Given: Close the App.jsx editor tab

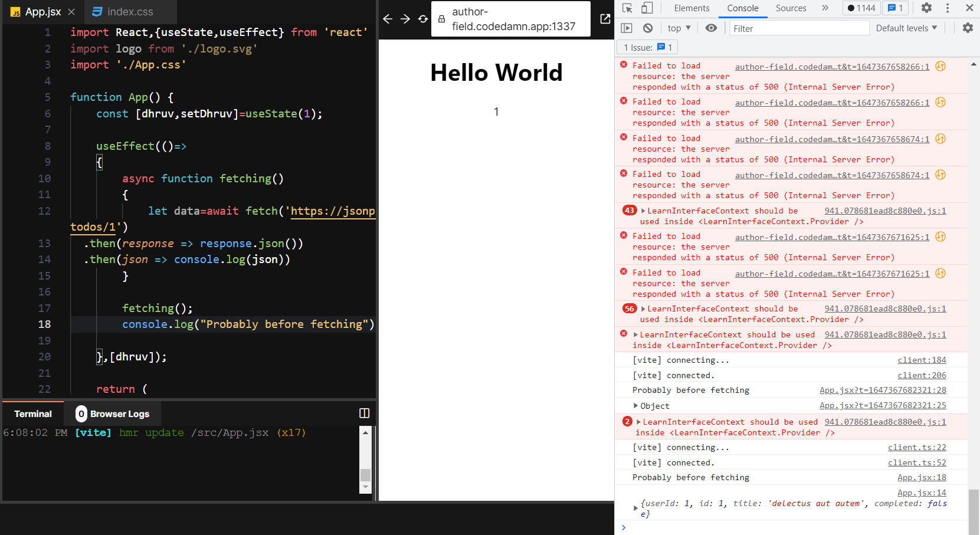Looking at the screenshot, I should tap(71, 12).
